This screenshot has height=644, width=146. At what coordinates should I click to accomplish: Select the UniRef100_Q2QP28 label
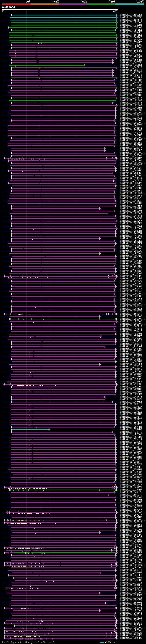(131, 50)
